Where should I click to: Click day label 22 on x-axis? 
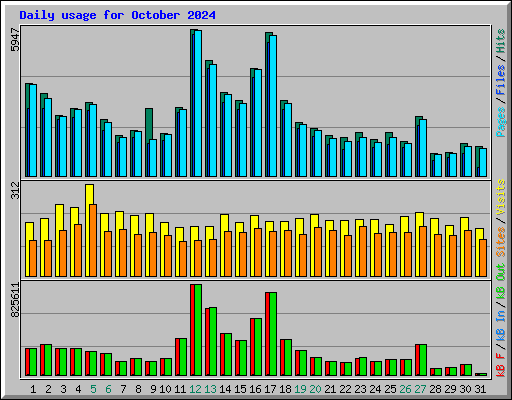tap(345, 389)
